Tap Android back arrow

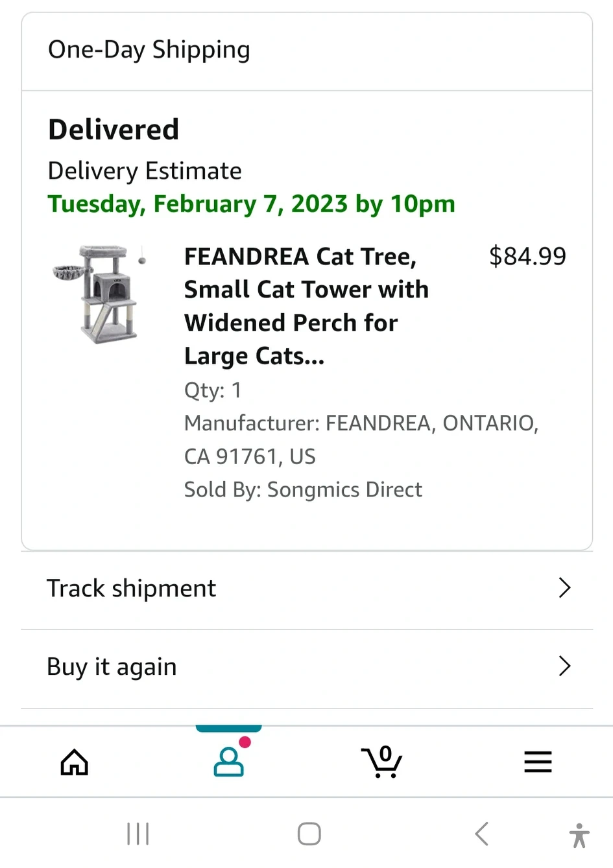tap(481, 834)
